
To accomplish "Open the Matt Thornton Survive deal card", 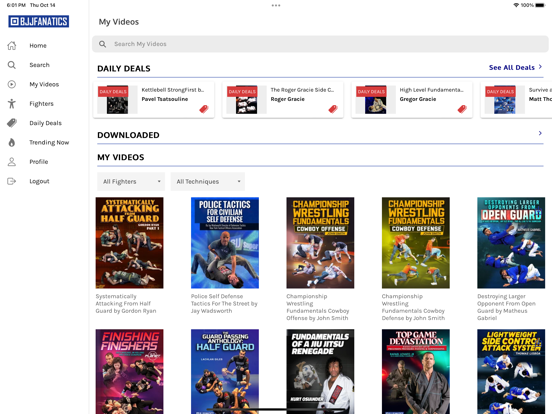I will (516, 100).
